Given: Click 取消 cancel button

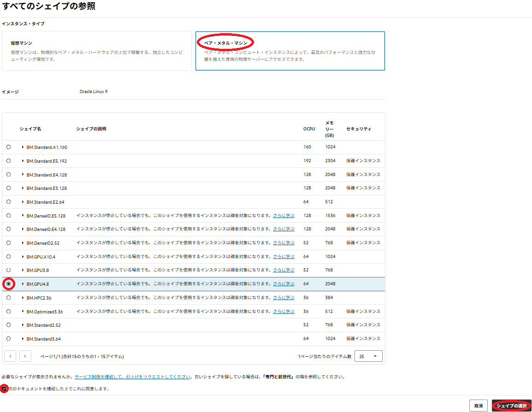Looking at the screenshot, I should coord(478,406).
